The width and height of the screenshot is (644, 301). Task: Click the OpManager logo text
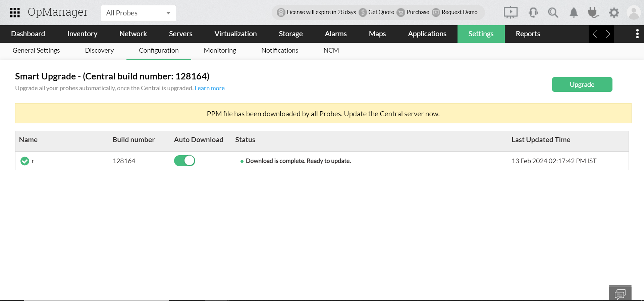tap(58, 12)
